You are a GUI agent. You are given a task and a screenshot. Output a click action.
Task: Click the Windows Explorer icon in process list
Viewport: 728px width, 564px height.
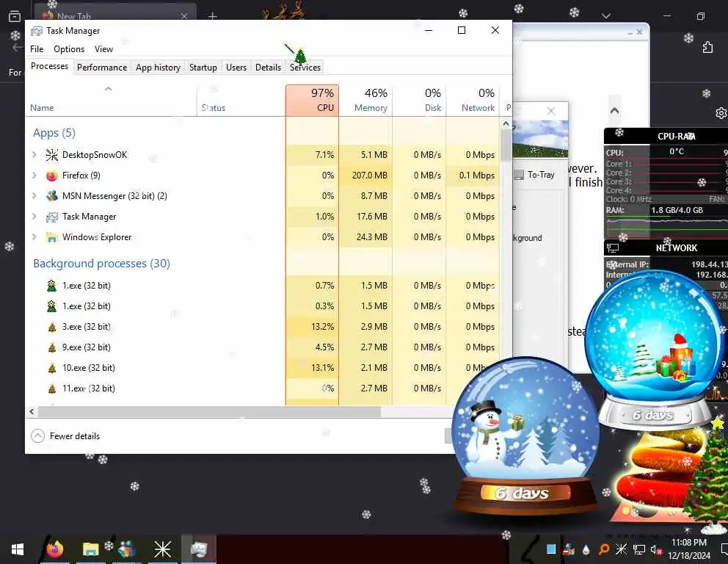coord(51,237)
